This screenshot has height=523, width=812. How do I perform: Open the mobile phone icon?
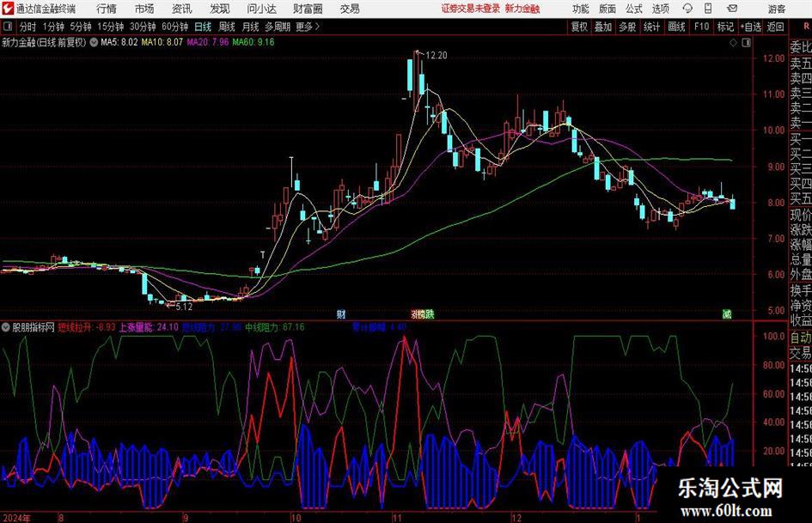(x=708, y=9)
